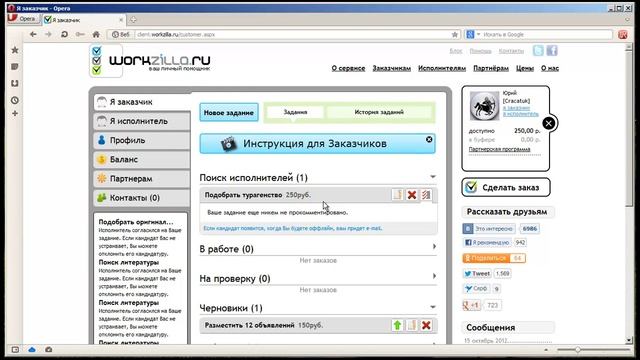The width and height of the screenshot is (640, 360).
Task: Open Opera sidebar bookmarks star panel
Action: click(x=15, y=50)
